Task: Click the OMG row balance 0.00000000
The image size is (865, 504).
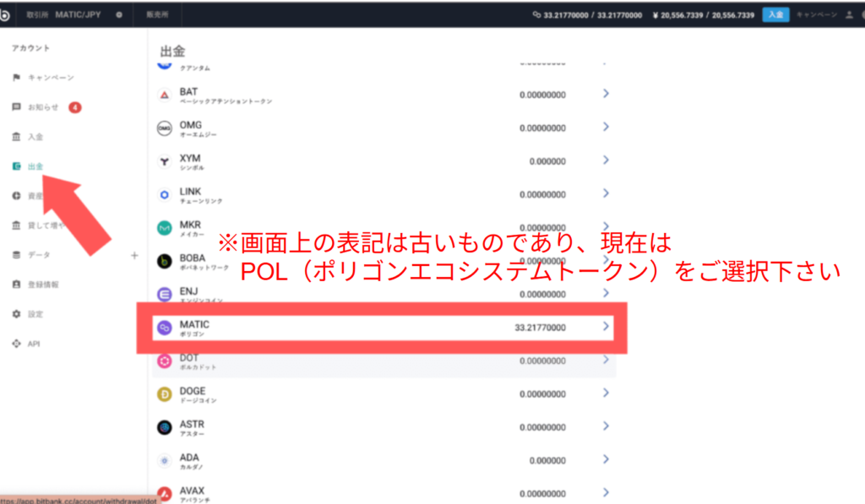Action: pos(542,128)
